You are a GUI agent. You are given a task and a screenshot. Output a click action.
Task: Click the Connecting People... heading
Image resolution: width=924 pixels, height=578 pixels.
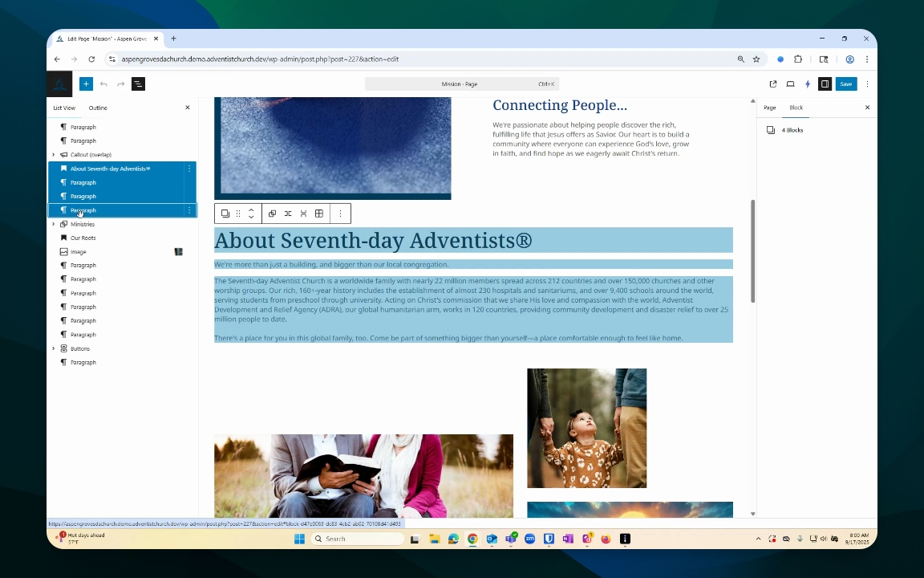(x=560, y=105)
